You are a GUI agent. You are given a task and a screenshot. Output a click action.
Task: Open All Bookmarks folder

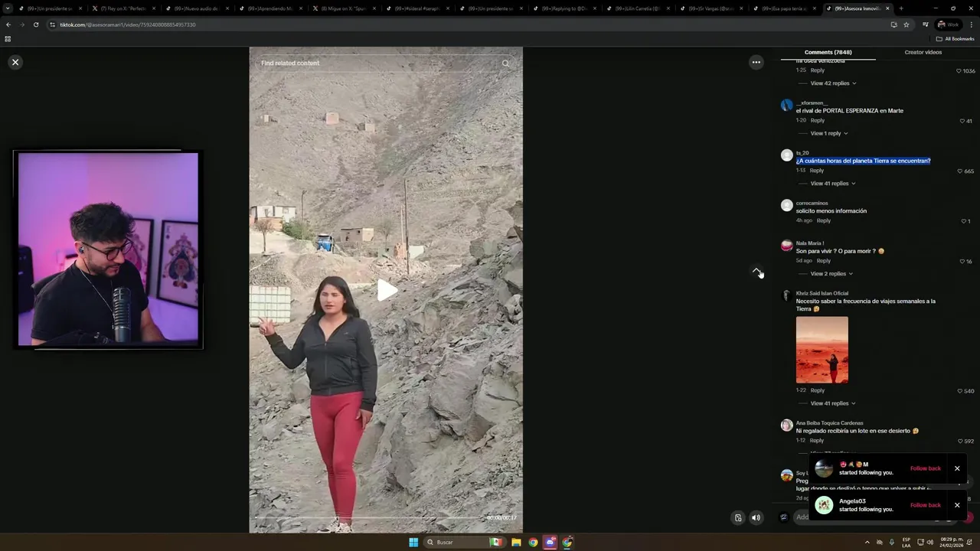[x=955, y=39]
